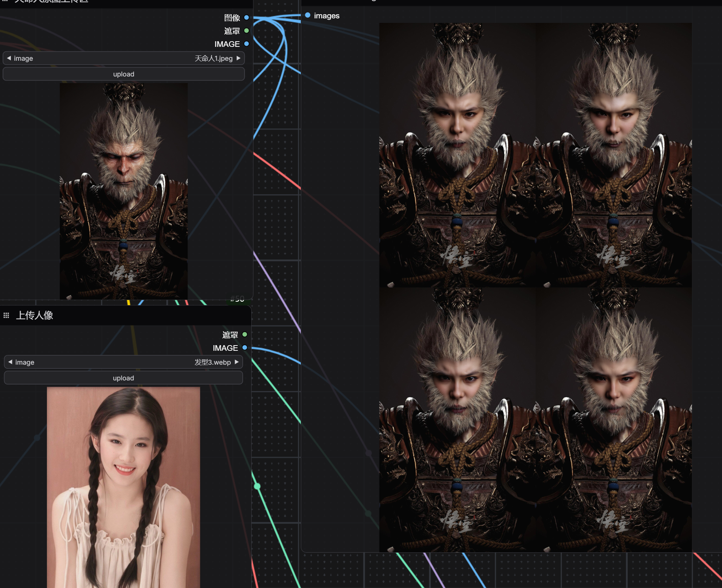Open the bottom-left generated result image
The height and width of the screenshot is (588, 722).
457,420
